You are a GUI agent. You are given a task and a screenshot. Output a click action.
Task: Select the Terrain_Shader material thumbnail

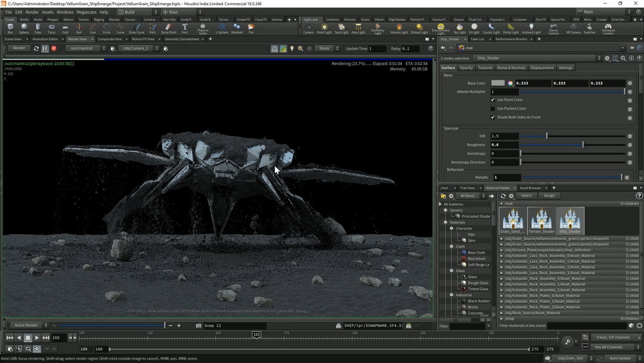coord(541,221)
